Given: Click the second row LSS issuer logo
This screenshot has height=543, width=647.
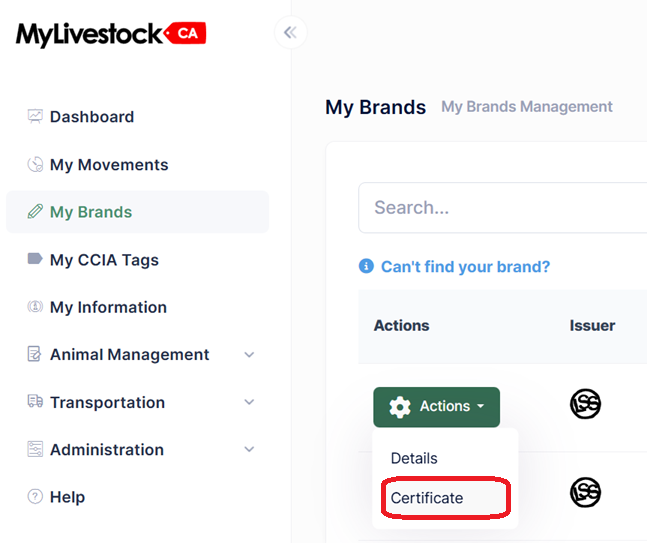Looking at the screenshot, I should [x=585, y=492].
